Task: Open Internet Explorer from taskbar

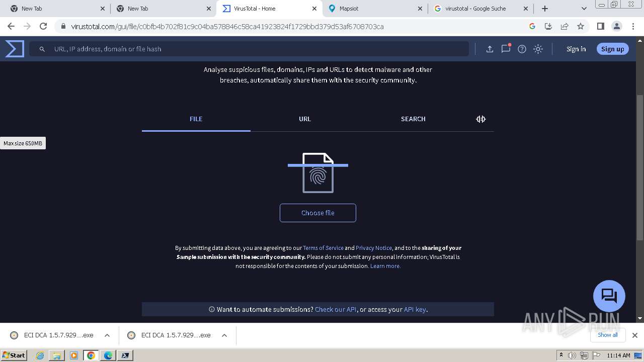Action: 40,355
